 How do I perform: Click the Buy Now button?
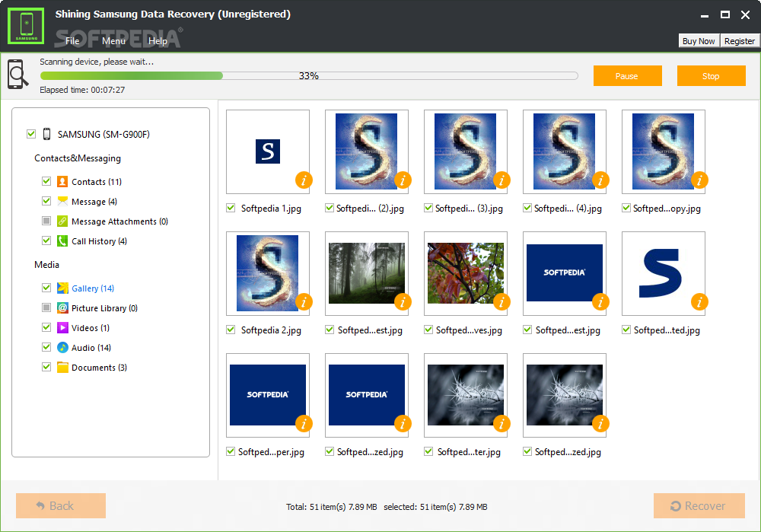pyautogui.click(x=699, y=41)
